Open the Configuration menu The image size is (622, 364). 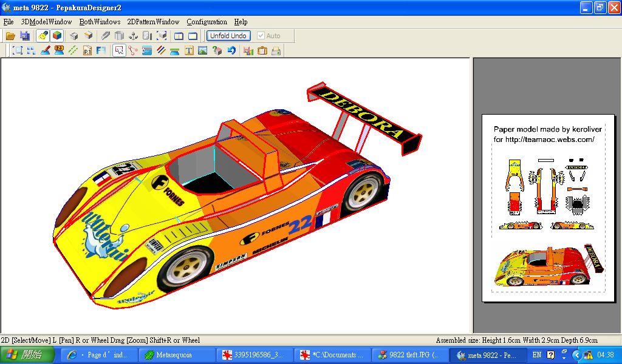(x=207, y=22)
